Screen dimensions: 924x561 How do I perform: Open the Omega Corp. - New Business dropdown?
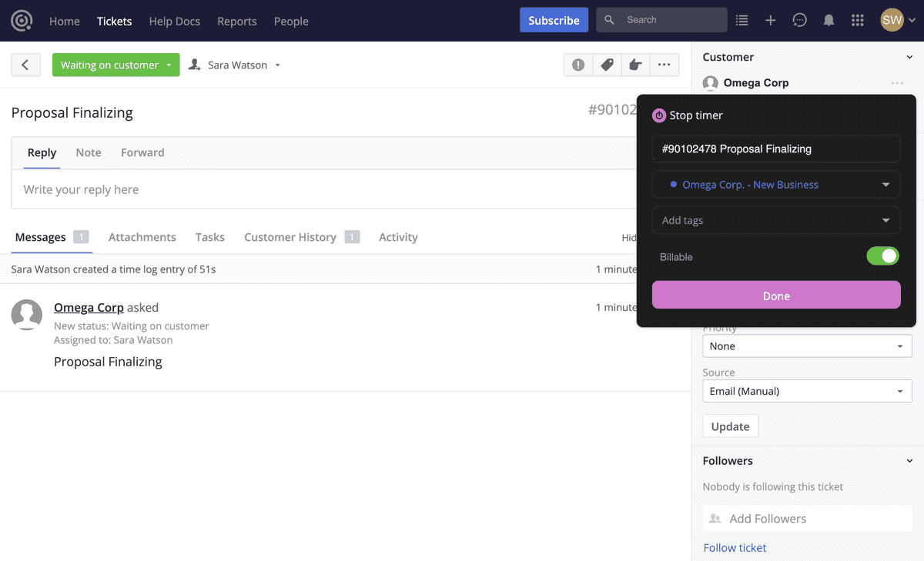775,184
